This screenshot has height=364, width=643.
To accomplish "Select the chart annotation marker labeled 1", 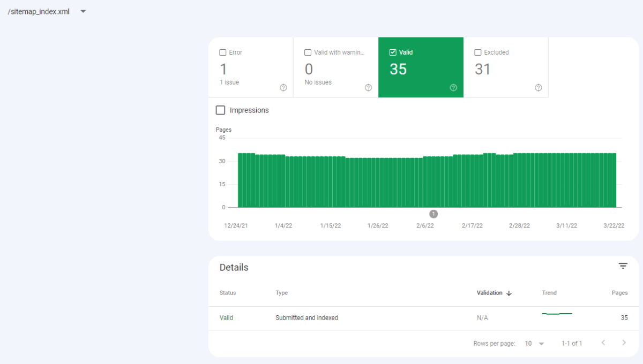I will [x=433, y=214].
